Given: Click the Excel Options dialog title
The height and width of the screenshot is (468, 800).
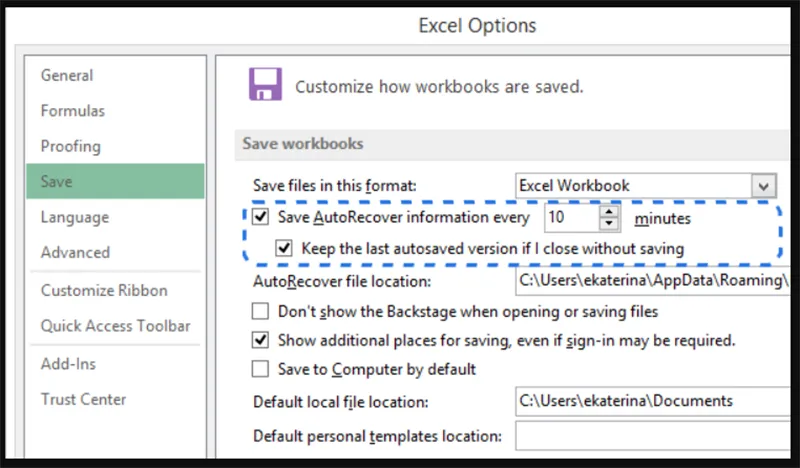Looking at the screenshot, I should 478,26.
